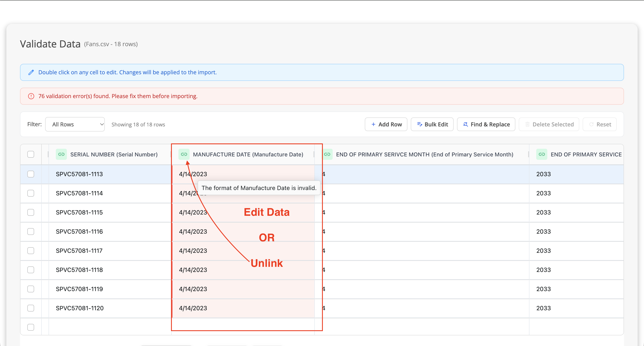The height and width of the screenshot is (346, 644).
Task: Check the row SPVC57081-1117 checkbox
Action: click(31, 251)
